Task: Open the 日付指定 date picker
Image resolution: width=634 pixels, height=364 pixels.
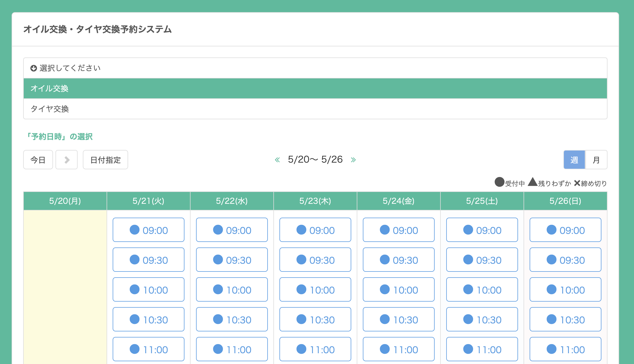Action: pyautogui.click(x=105, y=160)
